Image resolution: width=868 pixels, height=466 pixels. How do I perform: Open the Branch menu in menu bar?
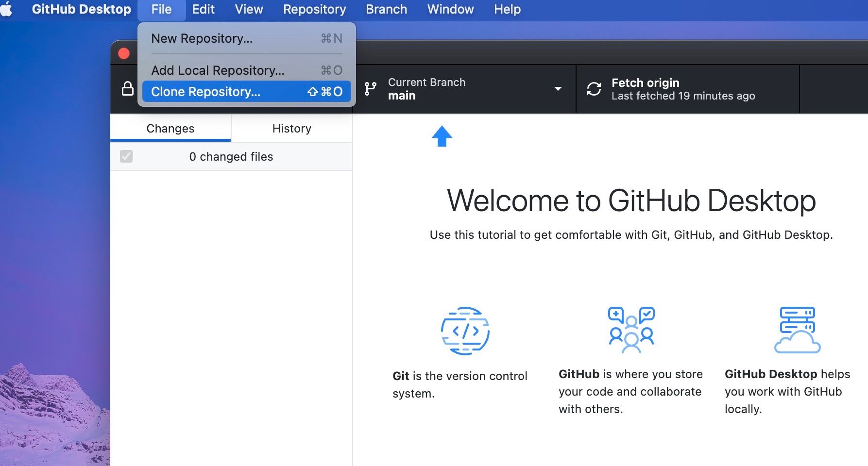386,9
